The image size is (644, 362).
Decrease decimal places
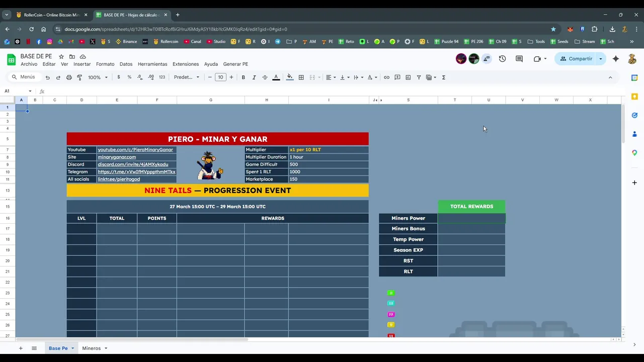point(140,77)
